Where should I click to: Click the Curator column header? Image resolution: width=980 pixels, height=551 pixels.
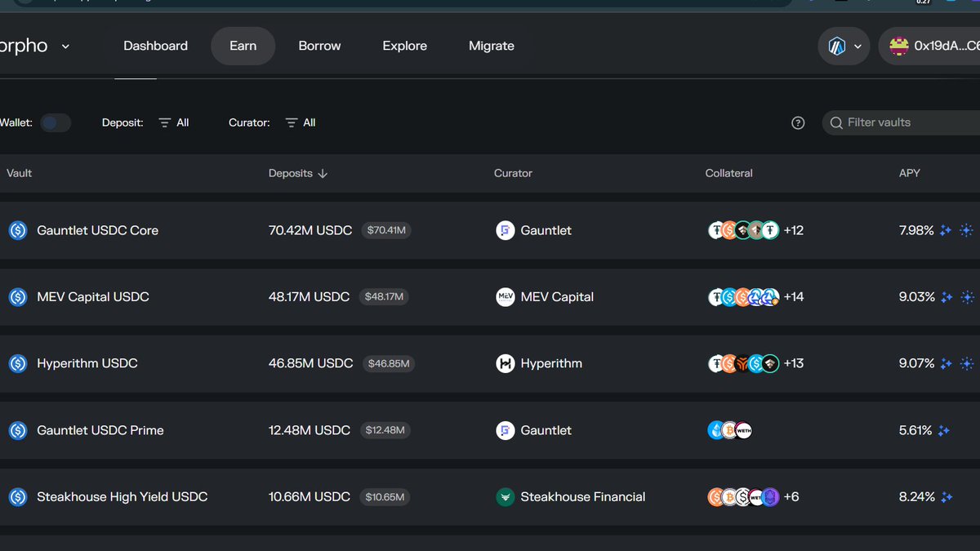click(x=513, y=173)
